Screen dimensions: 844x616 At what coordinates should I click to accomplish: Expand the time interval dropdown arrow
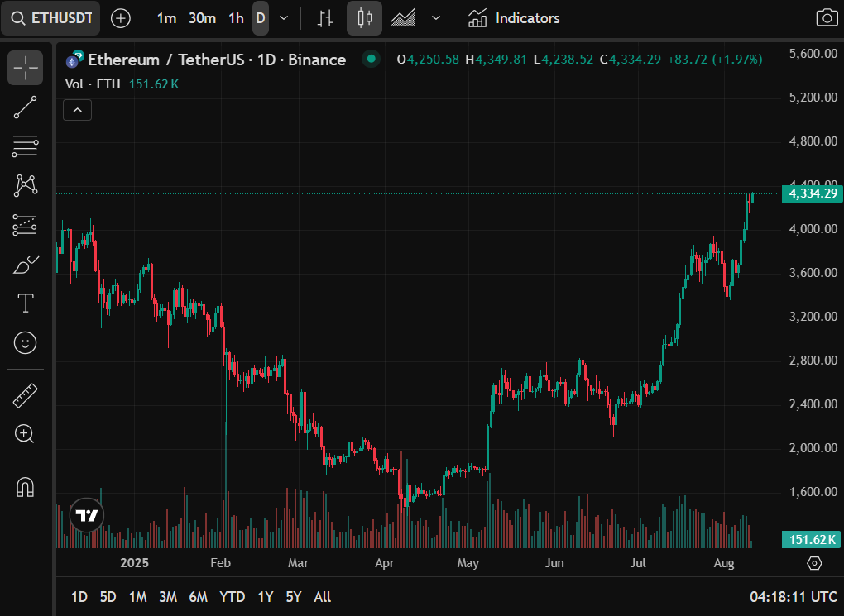[x=284, y=18]
